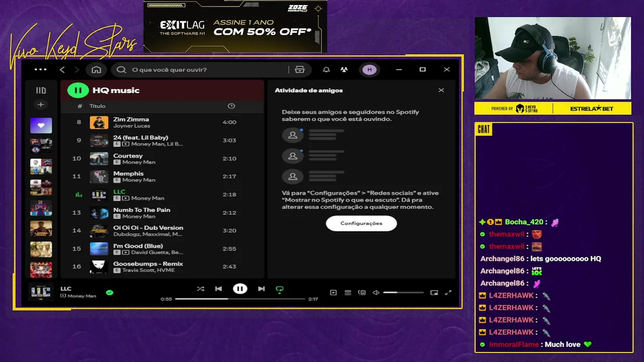Expand Your Library sidebar
Viewport: 644px width, 362px height.
coord(41,90)
